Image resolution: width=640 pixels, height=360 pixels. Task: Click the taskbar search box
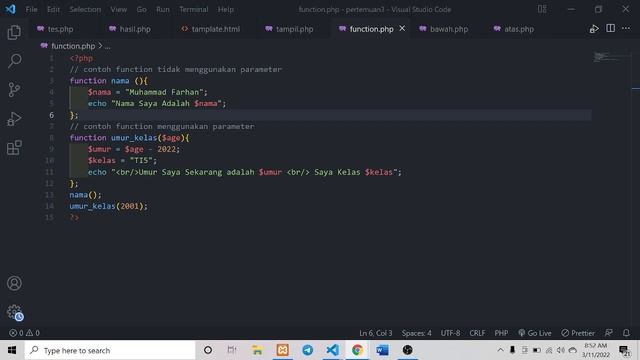(110, 350)
